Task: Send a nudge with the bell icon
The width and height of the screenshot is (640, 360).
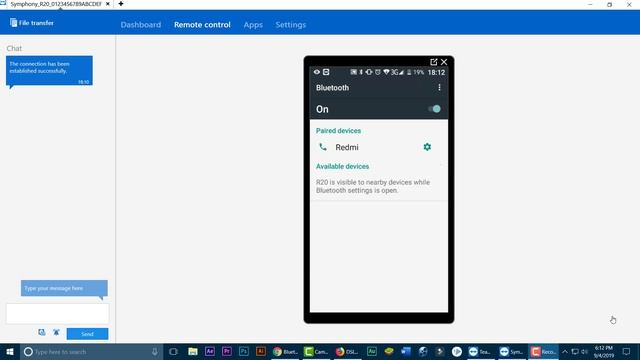Action: tap(56, 332)
